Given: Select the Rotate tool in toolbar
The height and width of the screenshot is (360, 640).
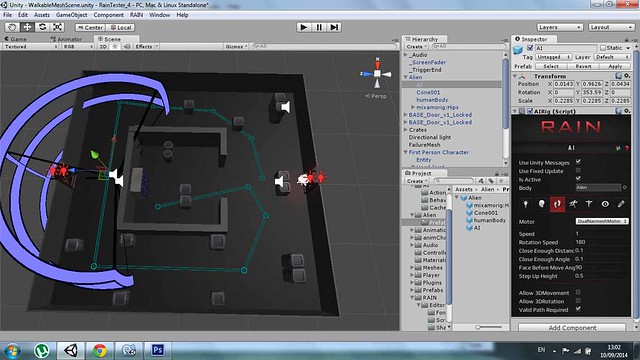Looking at the screenshot, I should [42, 27].
